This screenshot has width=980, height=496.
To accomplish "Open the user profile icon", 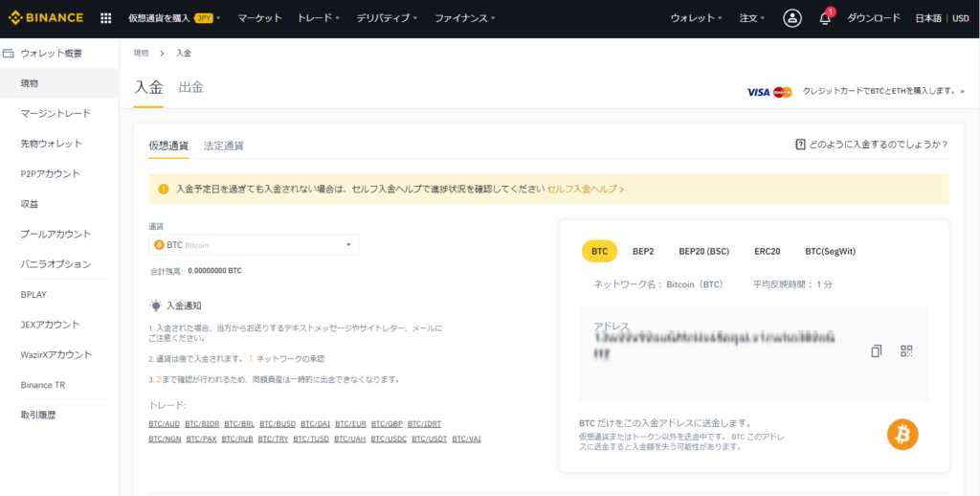I will coord(792,18).
